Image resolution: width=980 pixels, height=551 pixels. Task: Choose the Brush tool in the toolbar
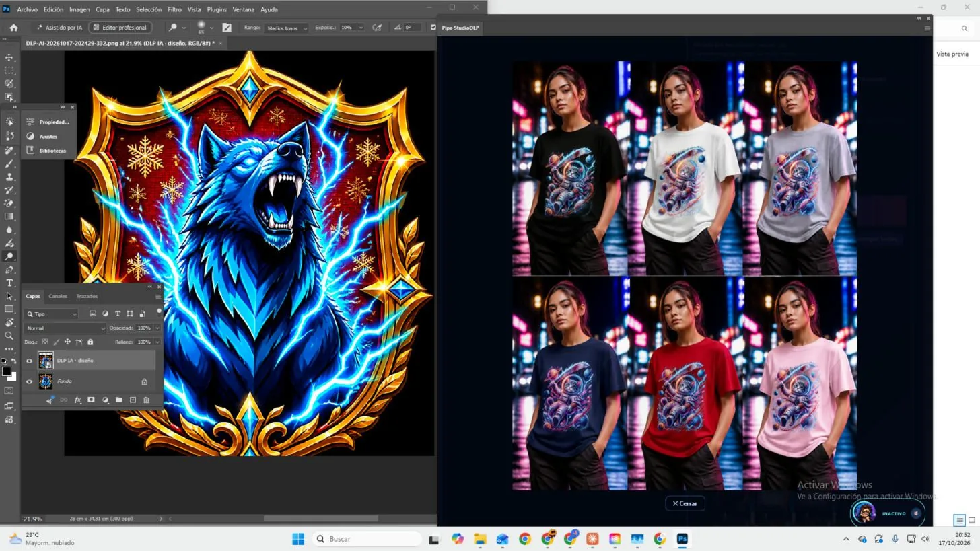(x=9, y=163)
